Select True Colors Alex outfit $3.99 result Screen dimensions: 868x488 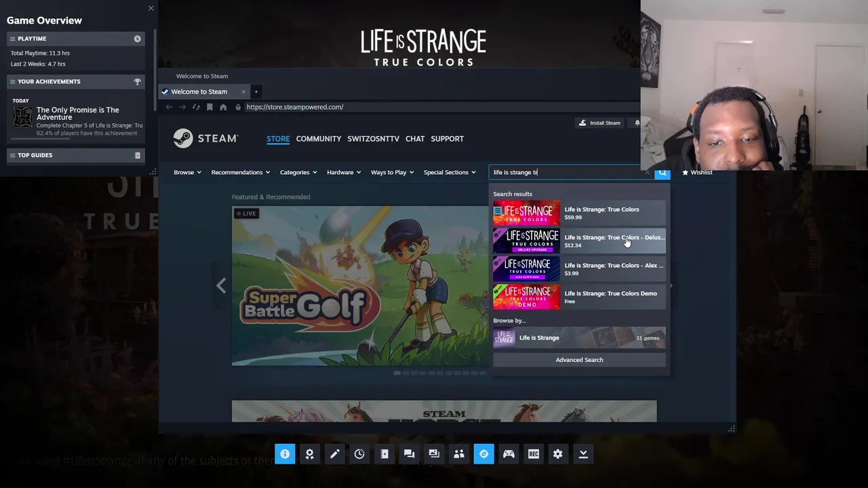coord(579,269)
